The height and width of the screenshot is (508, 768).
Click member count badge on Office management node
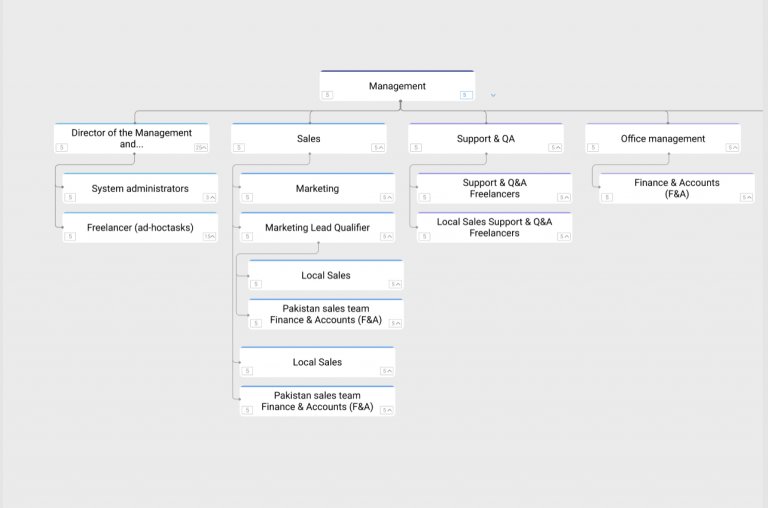(593, 147)
